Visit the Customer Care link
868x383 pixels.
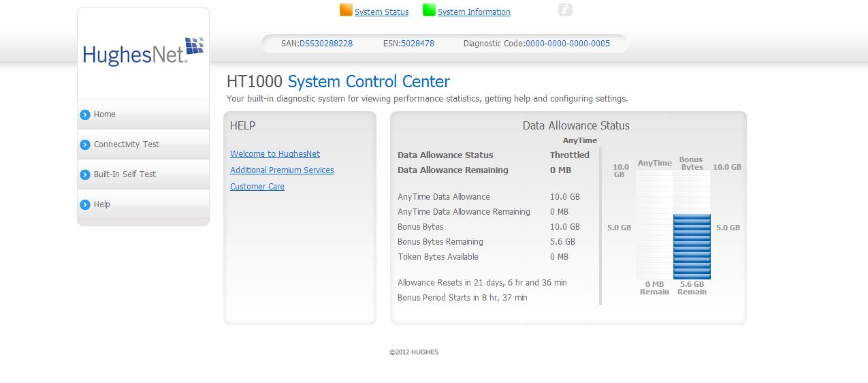pyautogui.click(x=257, y=187)
